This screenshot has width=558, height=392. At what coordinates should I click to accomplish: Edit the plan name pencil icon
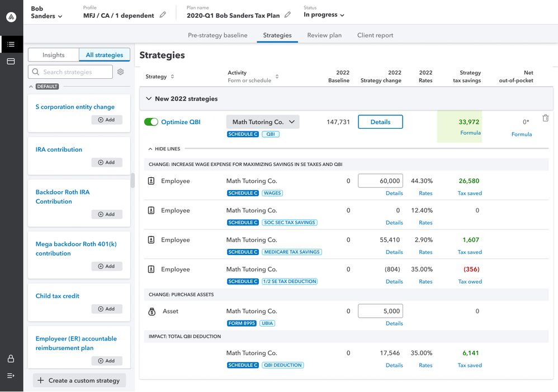[288, 15]
